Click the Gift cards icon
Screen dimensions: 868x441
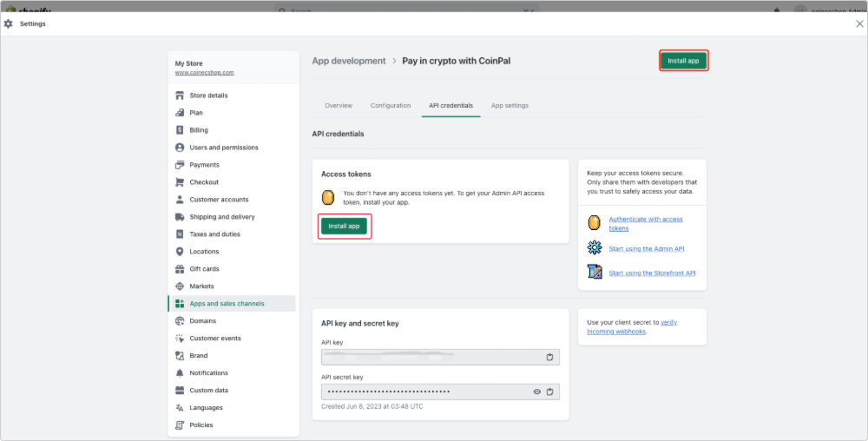pos(180,269)
